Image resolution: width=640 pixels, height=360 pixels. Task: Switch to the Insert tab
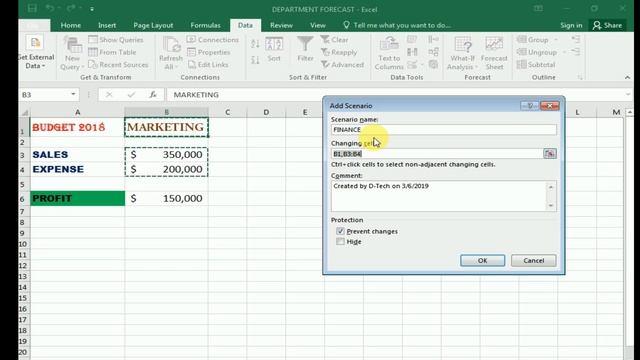(x=107, y=25)
